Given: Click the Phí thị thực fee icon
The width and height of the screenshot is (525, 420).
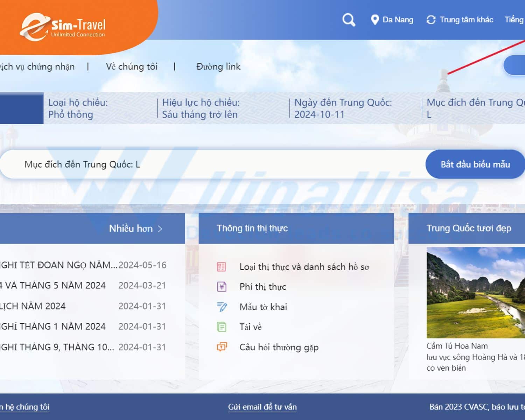Looking at the screenshot, I should (x=222, y=286).
